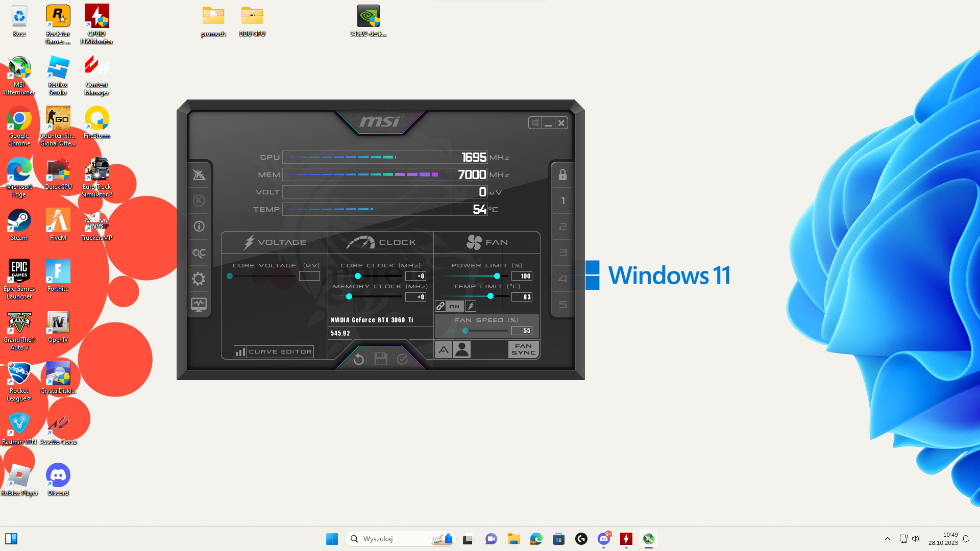
Task: Open Microsoft Store from the taskbar
Action: coord(558,539)
